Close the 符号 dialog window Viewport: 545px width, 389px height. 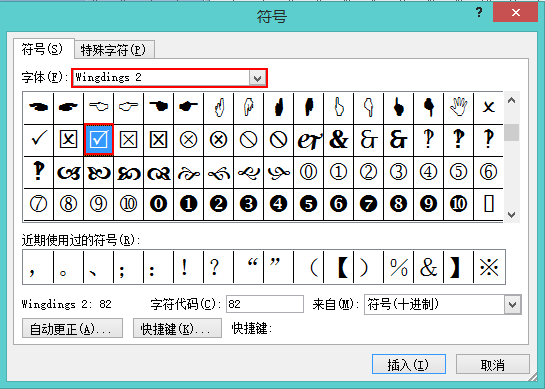[x=515, y=13]
